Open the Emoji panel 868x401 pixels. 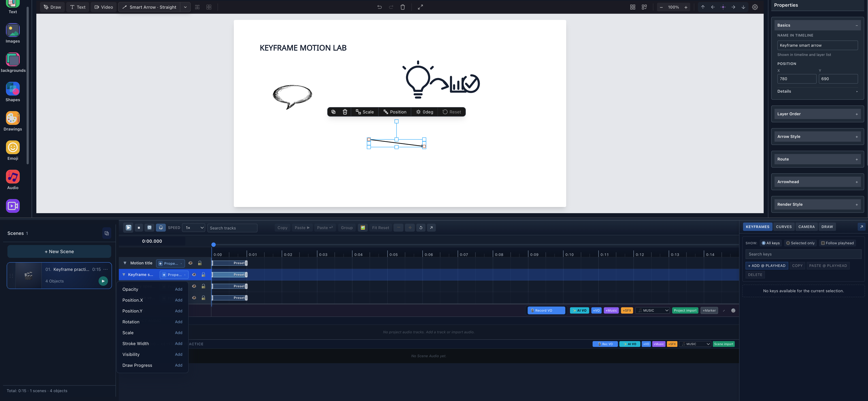pos(13,150)
